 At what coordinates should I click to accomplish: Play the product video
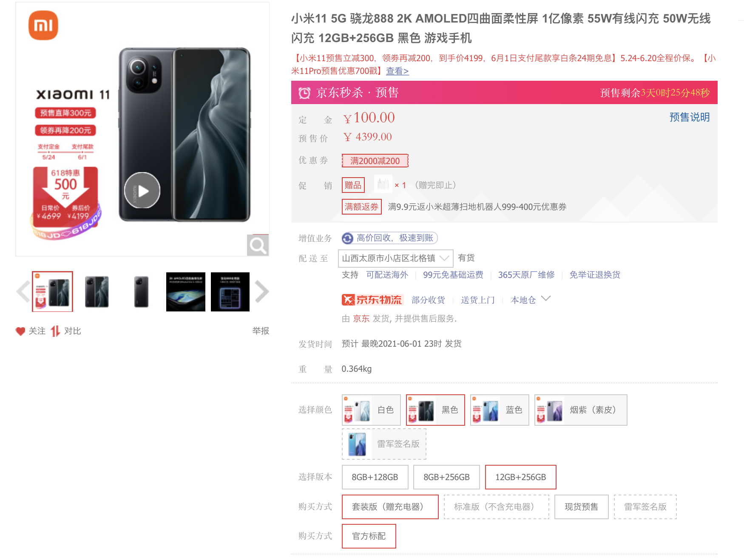coord(142,190)
